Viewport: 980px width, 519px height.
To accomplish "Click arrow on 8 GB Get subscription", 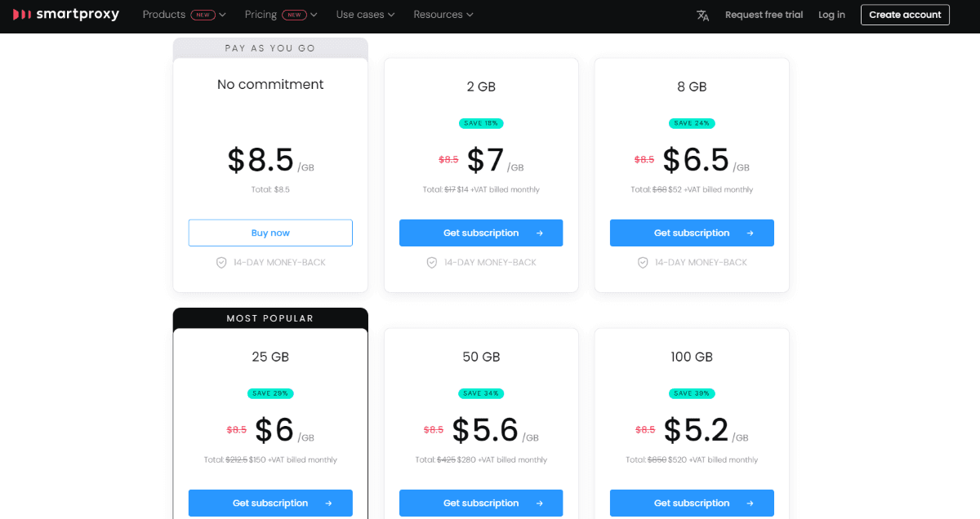I will click(751, 233).
